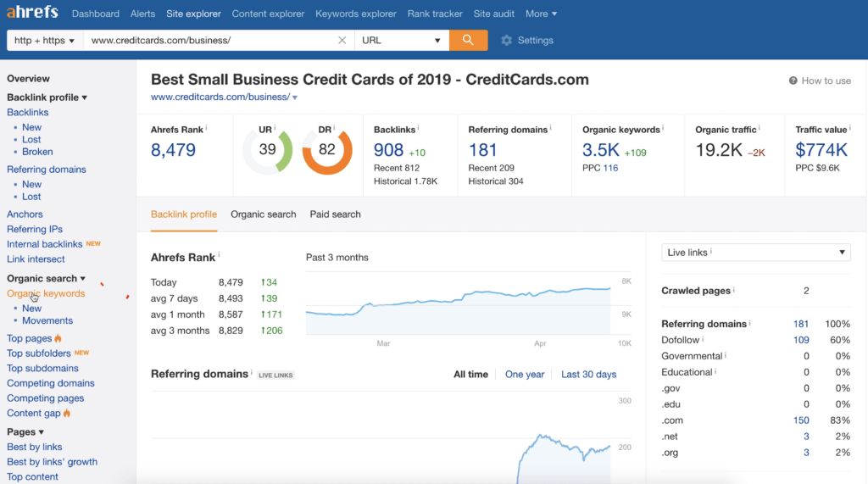Viewport: 868px width, 484px height.
Task: Clear the URL field with the X icon
Action: click(x=342, y=40)
